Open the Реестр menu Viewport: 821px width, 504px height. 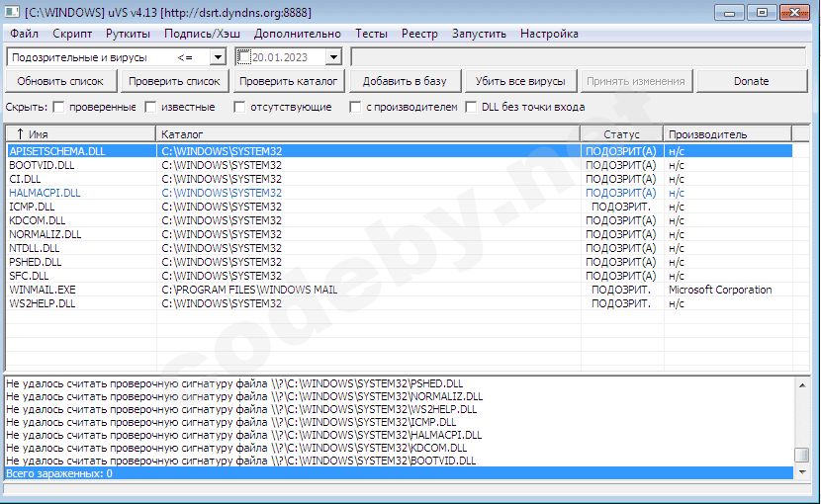point(419,34)
